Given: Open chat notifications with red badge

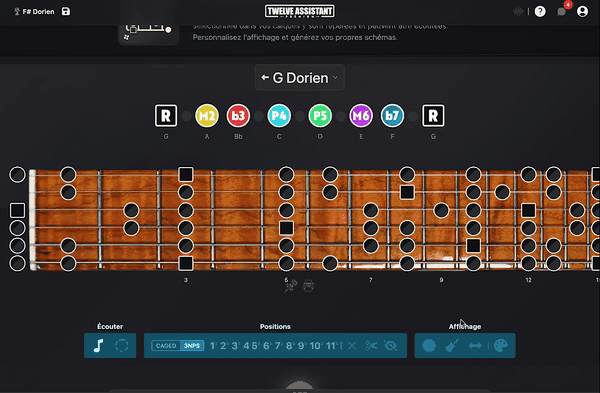Looking at the screenshot, I should [x=562, y=11].
